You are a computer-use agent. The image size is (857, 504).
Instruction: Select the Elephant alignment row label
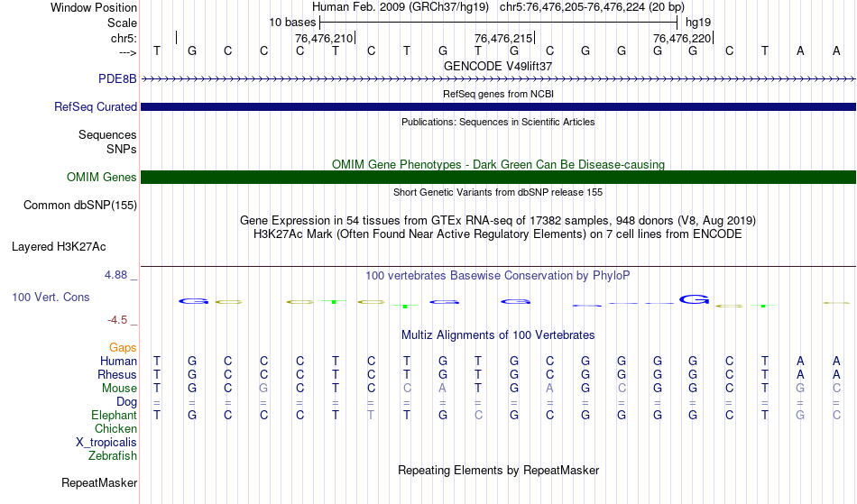[115, 415]
